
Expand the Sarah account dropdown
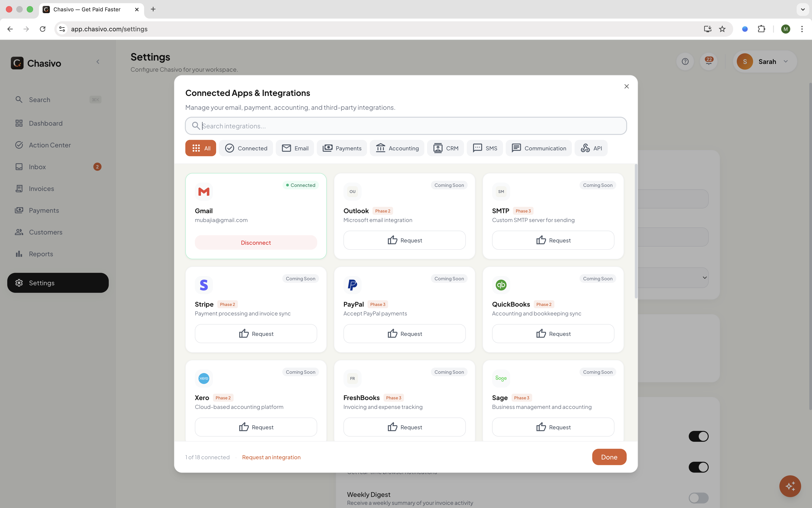click(765, 61)
